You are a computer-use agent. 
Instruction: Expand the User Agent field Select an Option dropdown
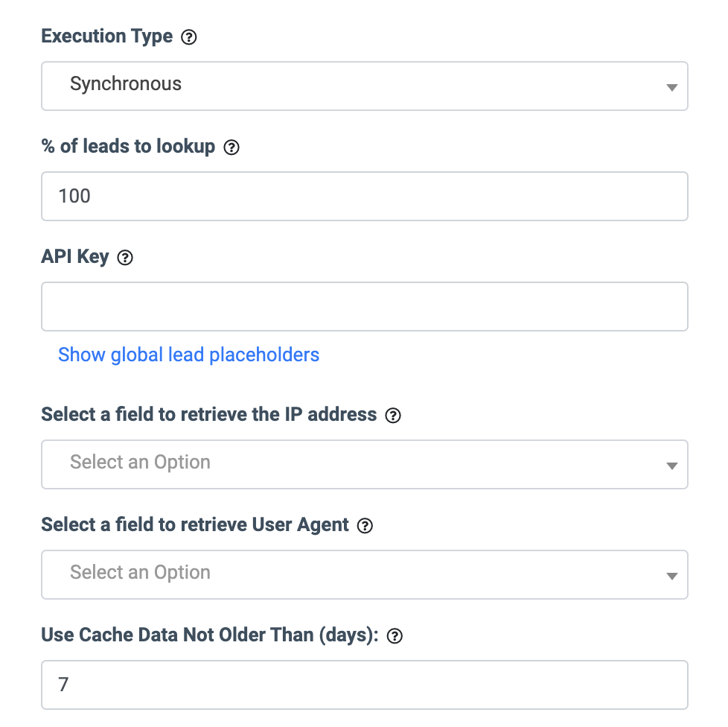[364, 574]
